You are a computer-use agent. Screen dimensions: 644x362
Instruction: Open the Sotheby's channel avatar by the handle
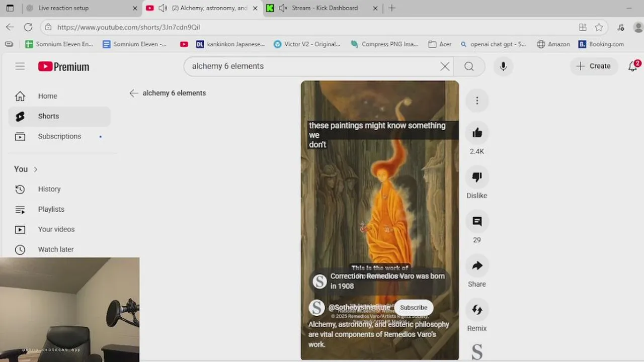point(316,308)
